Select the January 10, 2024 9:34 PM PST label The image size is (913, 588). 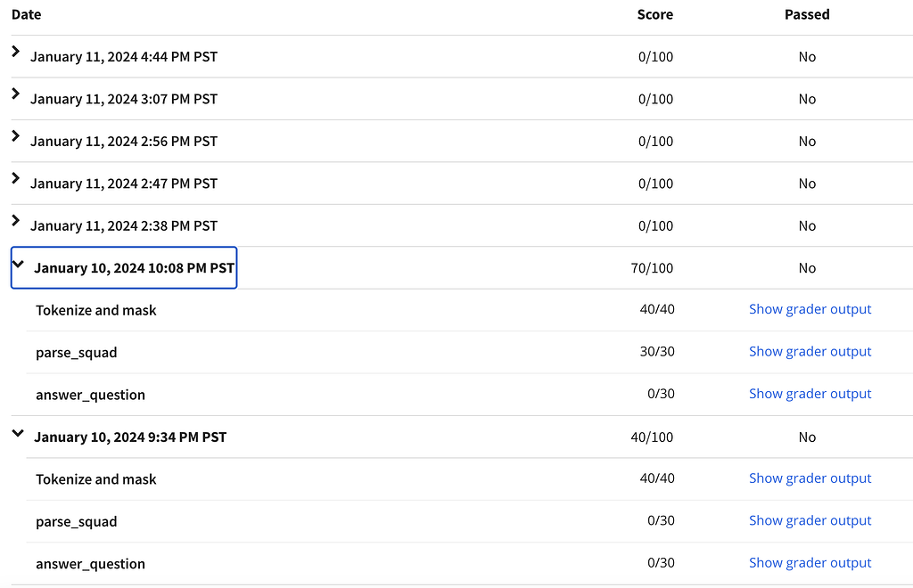[130, 437]
